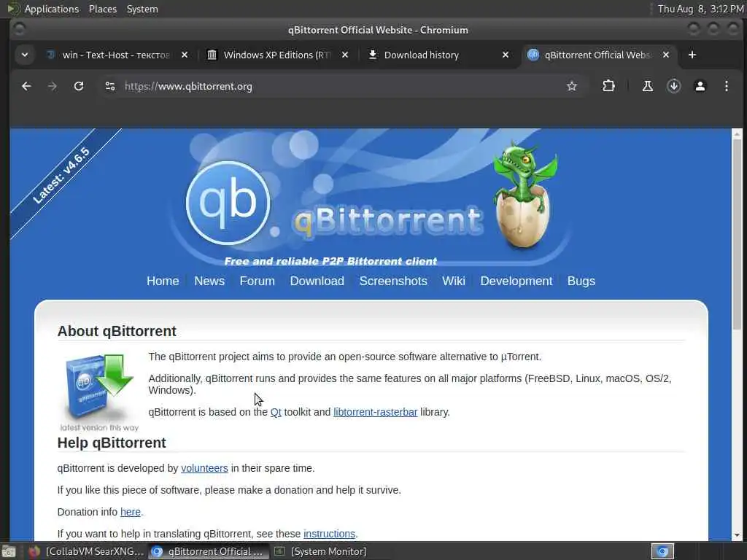
Task: Open the Forum navigation link
Action: [258, 281]
